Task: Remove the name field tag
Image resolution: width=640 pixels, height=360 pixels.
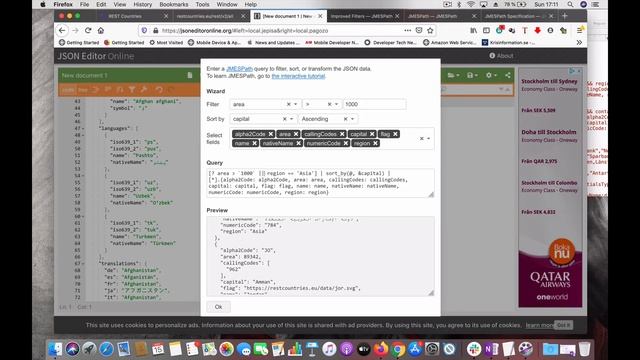Action: click(x=254, y=143)
